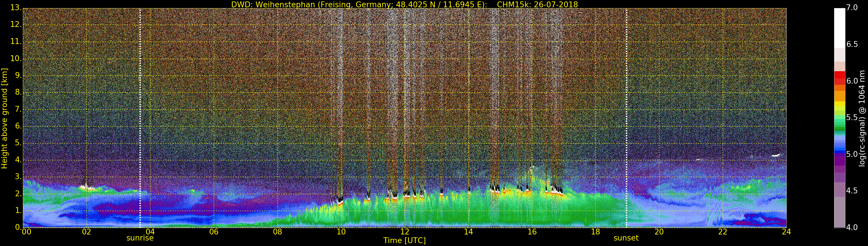Click the 7.0 tick label on the colorbar

[852, 8]
